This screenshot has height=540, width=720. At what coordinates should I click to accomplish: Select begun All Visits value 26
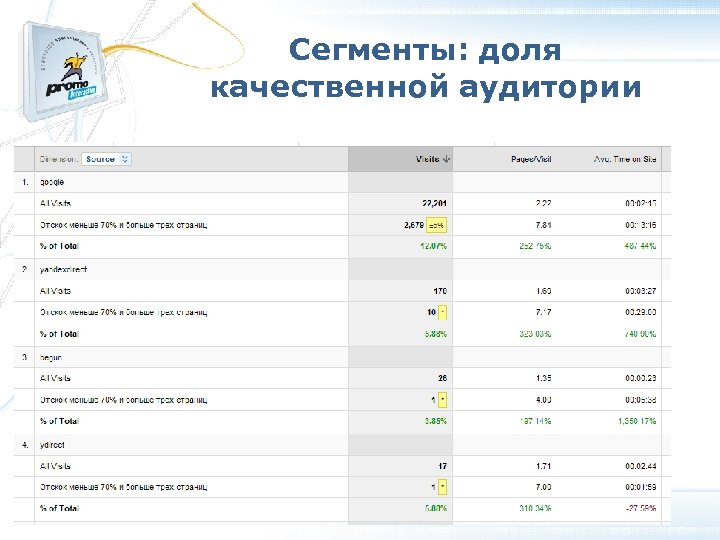point(442,378)
